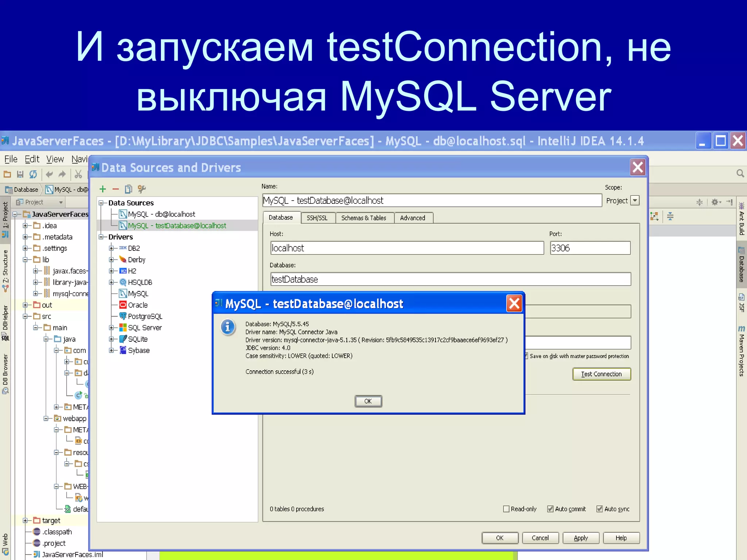Click the green plus add data source icon
This screenshot has height=560, width=747.
[x=103, y=189]
